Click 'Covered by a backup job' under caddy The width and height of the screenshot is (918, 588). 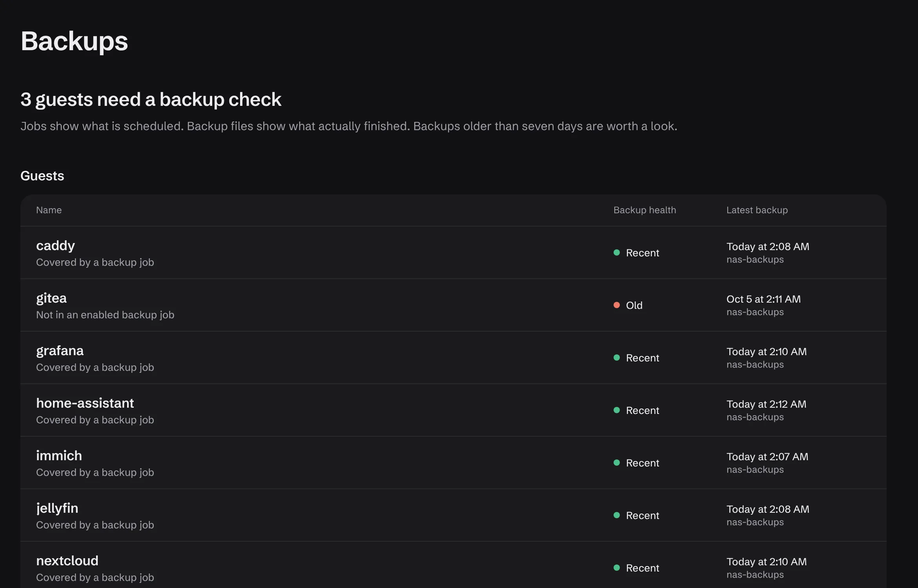[x=95, y=263]
